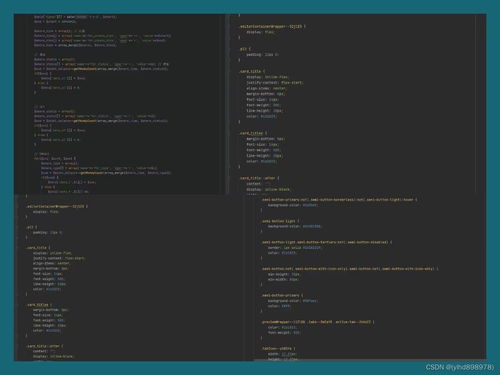Viewport: 500px width, 375px height.
Task: Click the closing brace after .semi-button-light rule
Action: (x=262, y=231)
